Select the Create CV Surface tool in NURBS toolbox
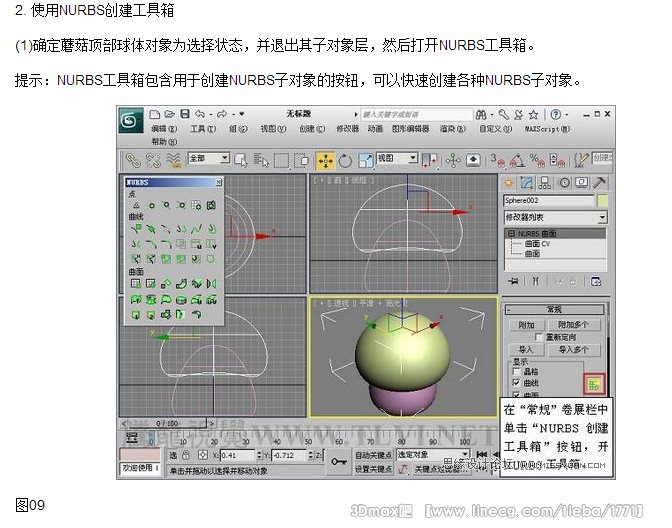672x528 pixels. [136, 283]
